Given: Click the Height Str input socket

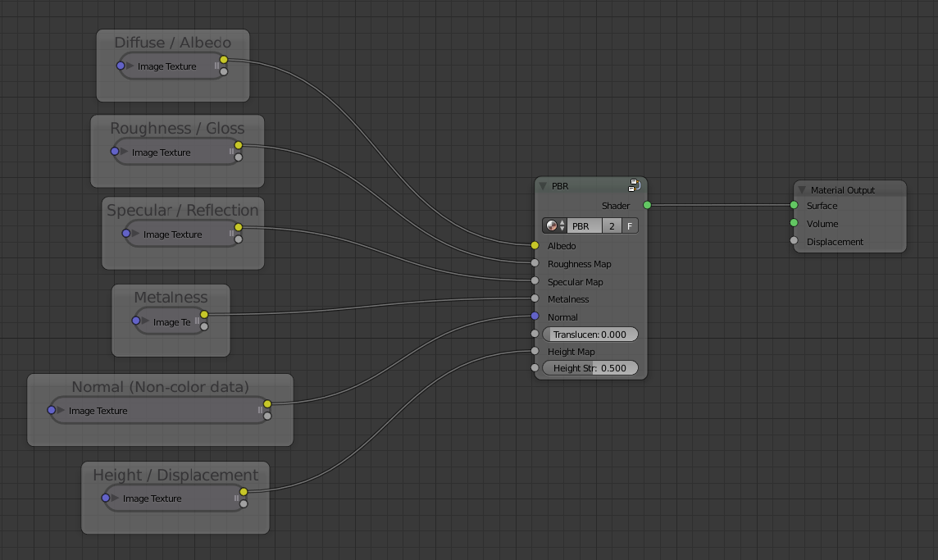Looking at the screenshot, I should [x=535, y=368].
